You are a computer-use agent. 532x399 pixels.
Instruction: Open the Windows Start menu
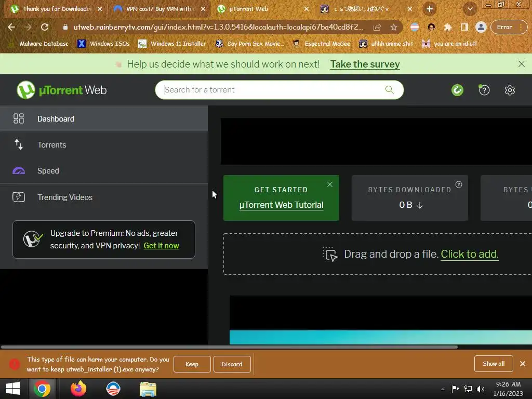[x=13, y=389]
